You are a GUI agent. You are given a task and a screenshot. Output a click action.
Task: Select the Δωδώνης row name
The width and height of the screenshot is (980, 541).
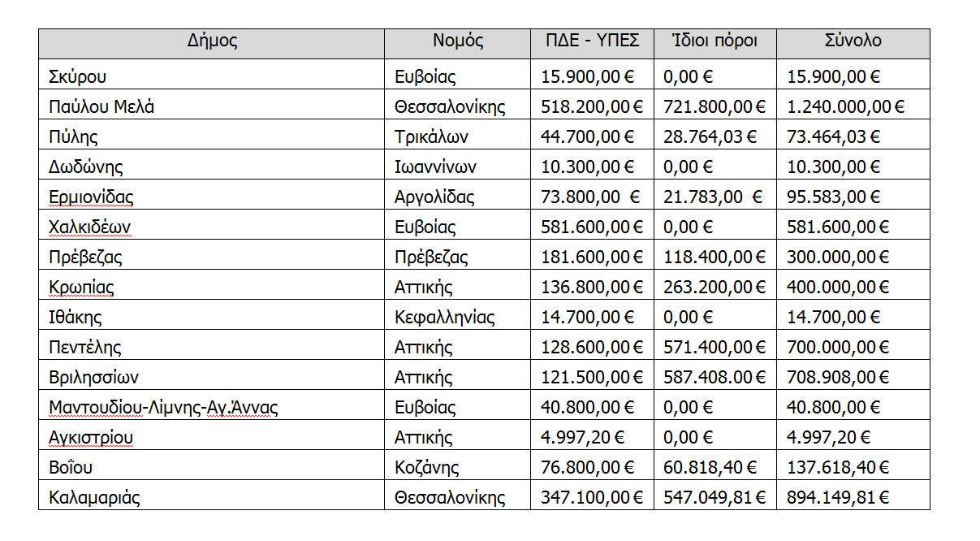(86, 167)
